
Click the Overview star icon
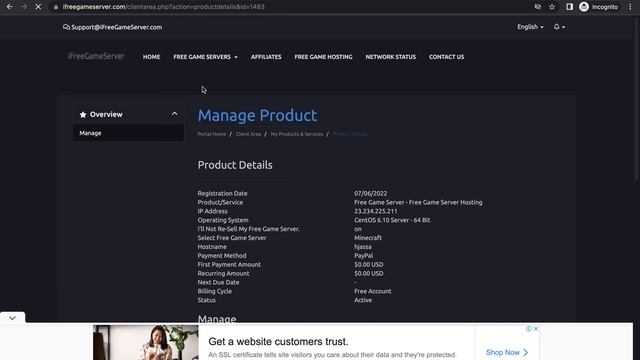83,115
